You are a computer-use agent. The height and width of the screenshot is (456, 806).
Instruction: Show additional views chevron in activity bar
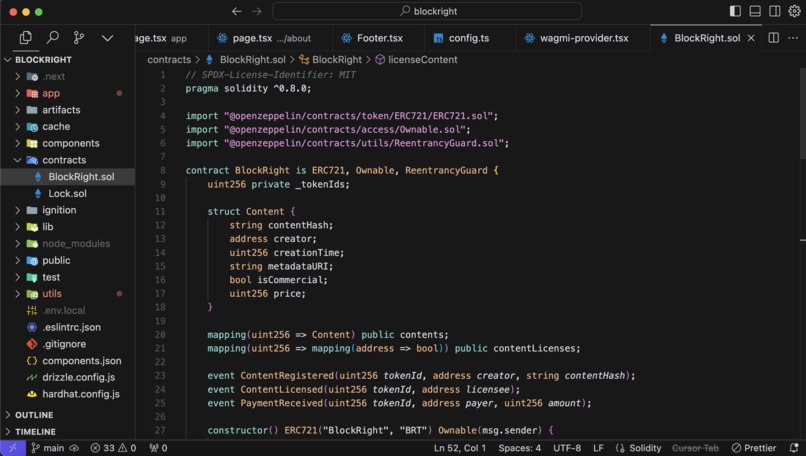point(107,38)
